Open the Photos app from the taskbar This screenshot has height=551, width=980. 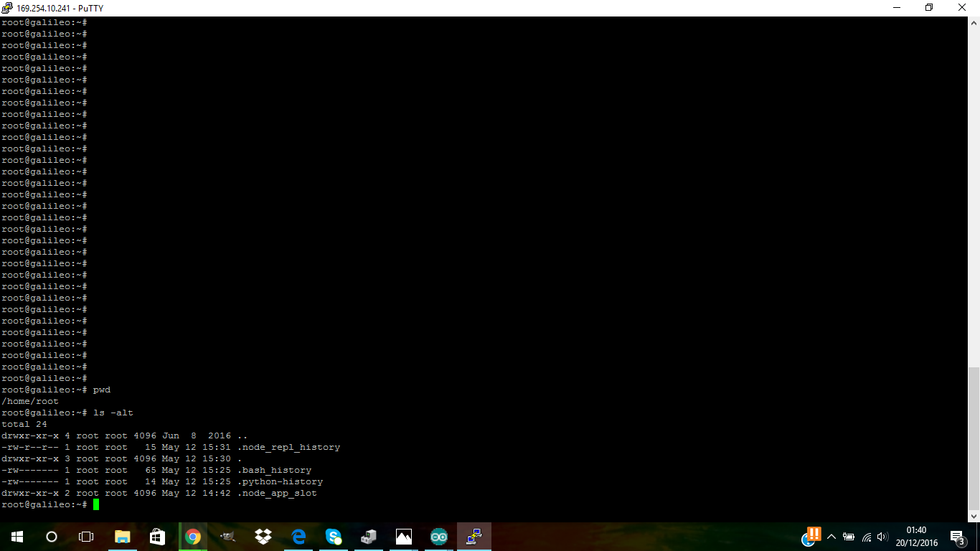coord(404,537)
